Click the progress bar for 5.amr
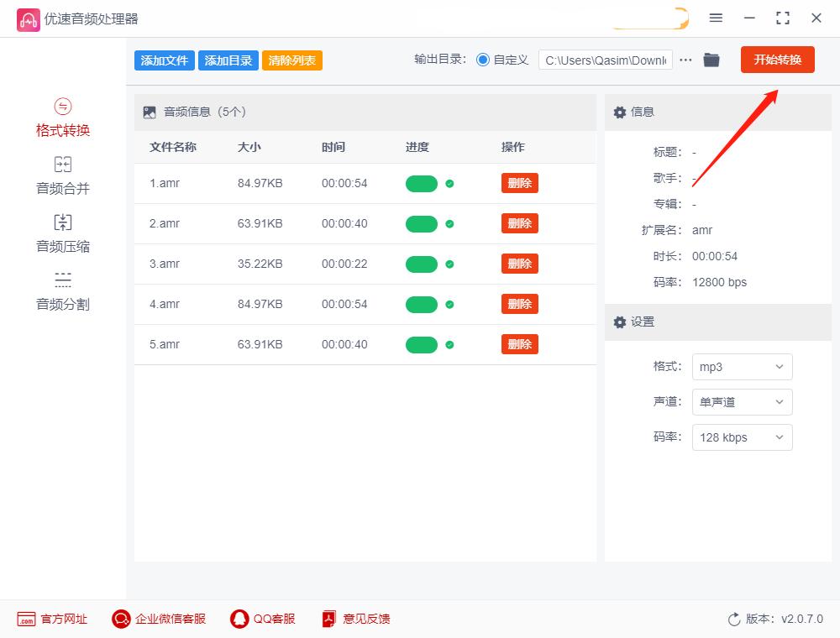The height and width of the screenshot is (638, 840). tap(423, 343)
